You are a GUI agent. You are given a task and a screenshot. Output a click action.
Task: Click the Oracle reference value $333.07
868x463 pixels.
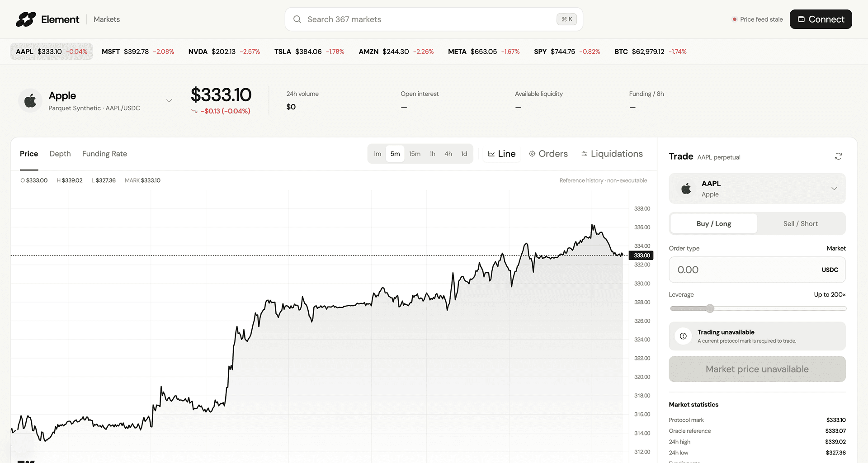835,431
